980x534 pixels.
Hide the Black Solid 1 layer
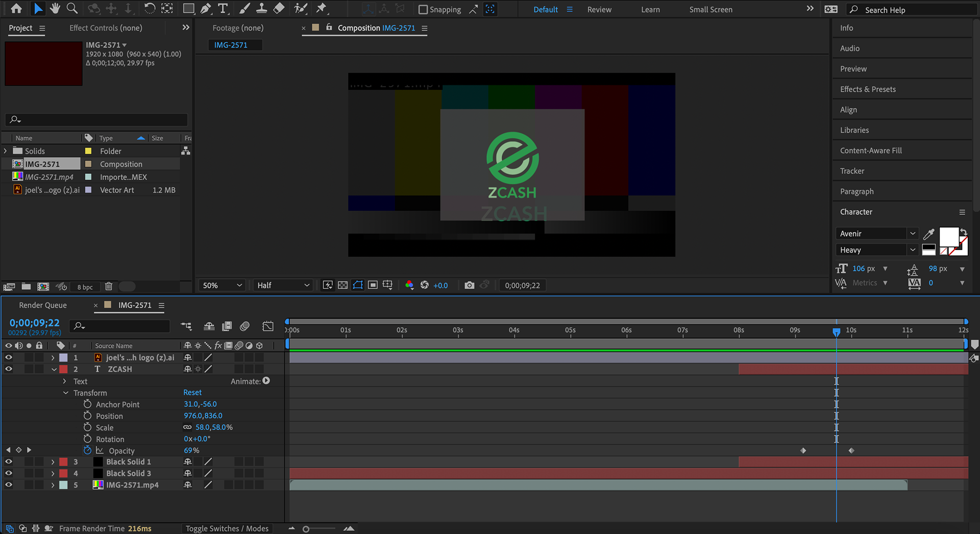(x=9, y=462)
